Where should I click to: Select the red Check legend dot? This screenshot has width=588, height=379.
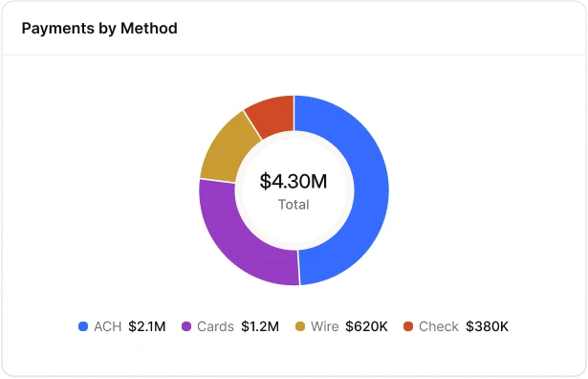[x=408, y=326]
